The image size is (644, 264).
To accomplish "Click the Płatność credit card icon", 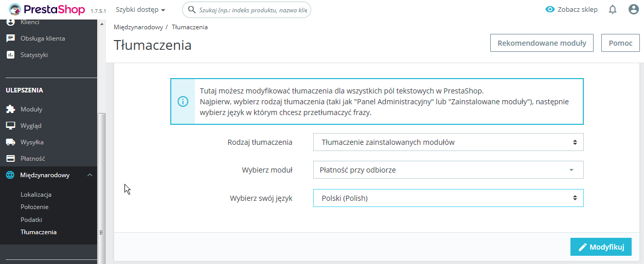I will click(x=10, y=159).
